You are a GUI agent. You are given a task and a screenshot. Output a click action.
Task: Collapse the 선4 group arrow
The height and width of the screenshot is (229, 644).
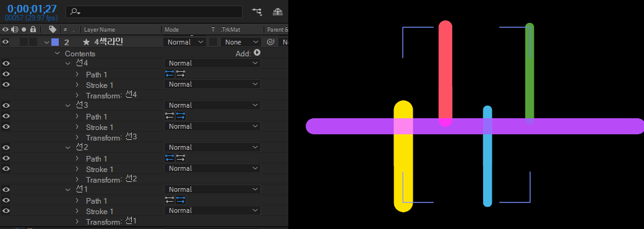[68, 63]
